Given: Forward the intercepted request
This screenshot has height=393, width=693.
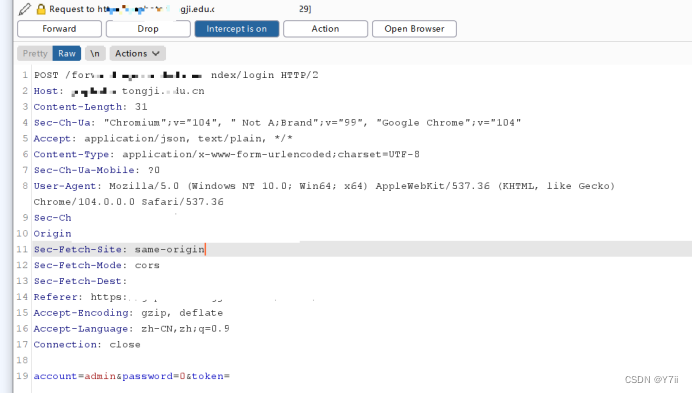Looking at the screenshot, I should point(59,29).
